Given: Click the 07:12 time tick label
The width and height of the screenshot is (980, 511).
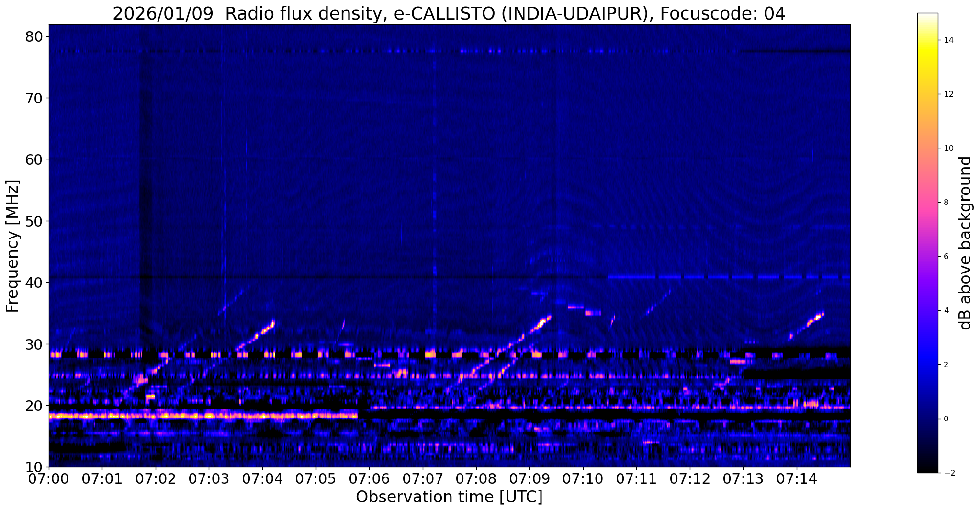Looking at the screenshot, I should (x=690, y=478).
